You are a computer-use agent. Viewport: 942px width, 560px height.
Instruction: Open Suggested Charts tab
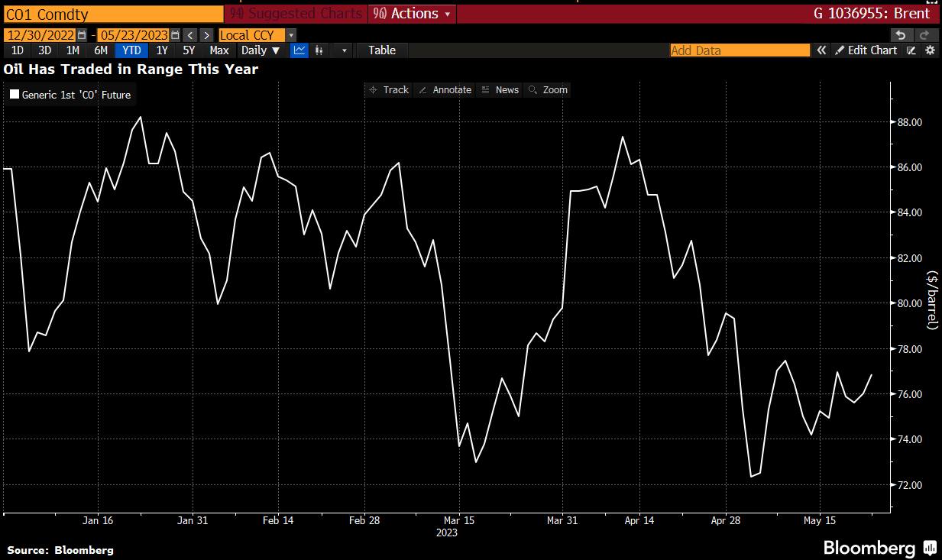point(296,14)
